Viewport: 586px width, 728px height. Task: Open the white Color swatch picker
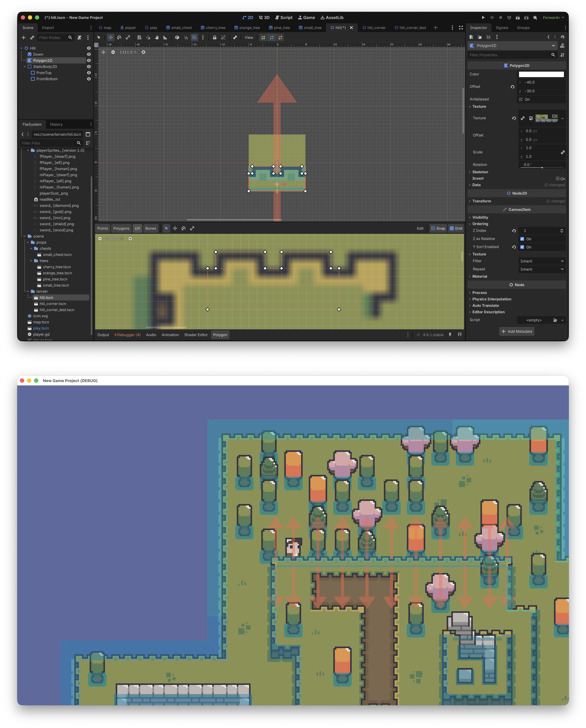coord(541,74)
